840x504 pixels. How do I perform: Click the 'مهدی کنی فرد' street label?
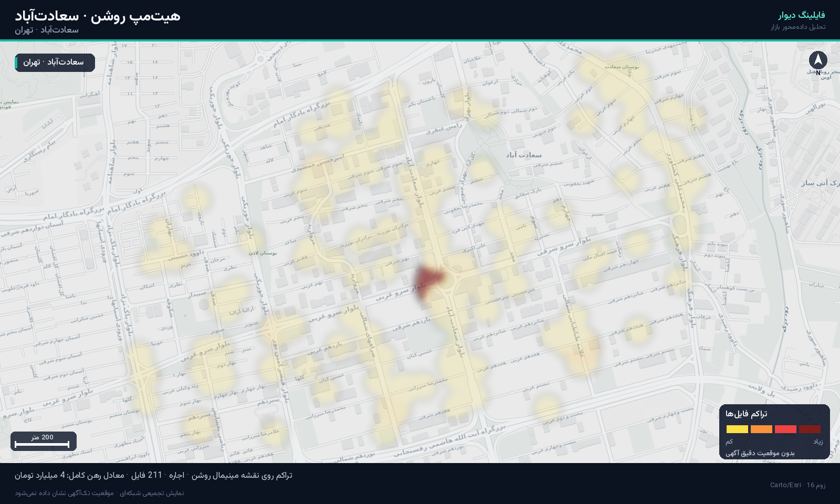pos(468,227)
